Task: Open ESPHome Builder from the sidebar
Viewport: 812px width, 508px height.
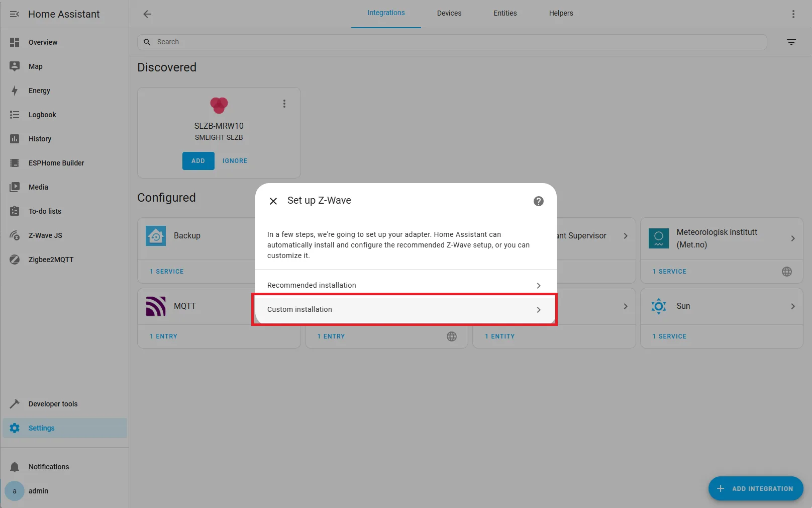Action: (56, 163)
